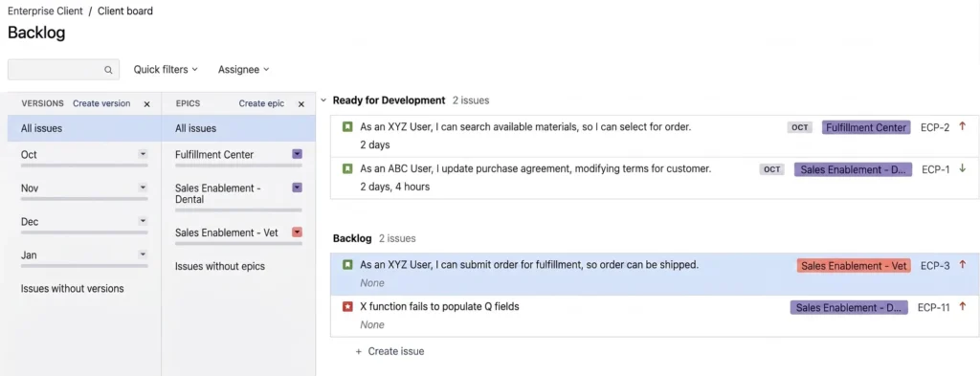
Task: Open the Sales Enablement - Vet color menu
Action: (298, 232)
